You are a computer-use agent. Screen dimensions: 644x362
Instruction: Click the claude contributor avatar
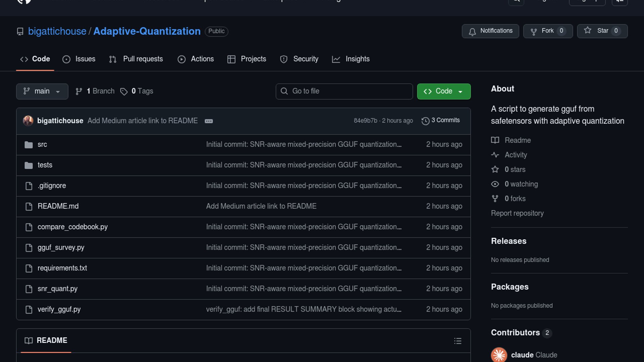[499, 355]
